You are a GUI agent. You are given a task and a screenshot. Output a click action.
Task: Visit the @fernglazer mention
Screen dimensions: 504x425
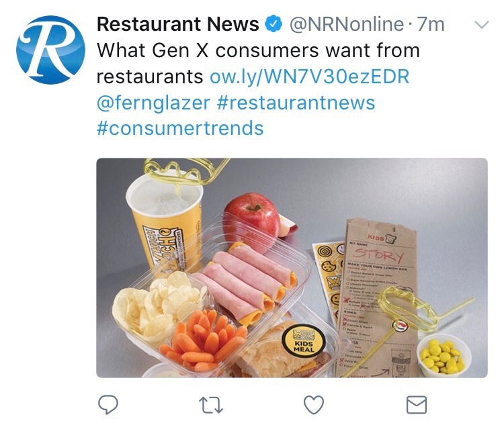coord(154,103)
